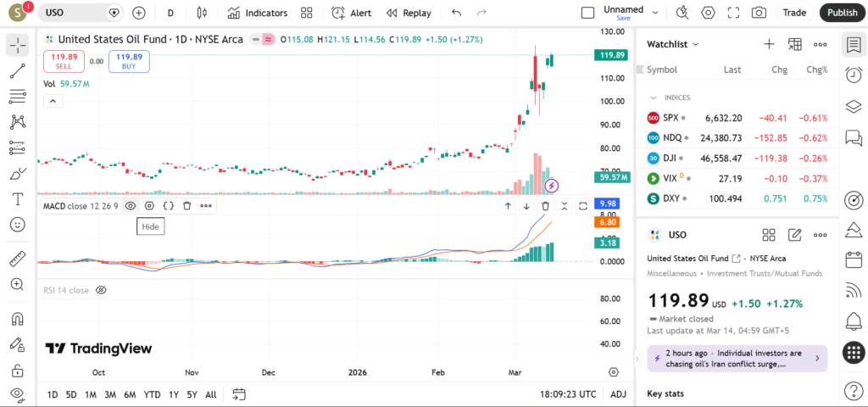Viewport: 868px width, 407px height.
Task: Collapse the volume indicator legend arrow
Action: pyautogui.click(x=53, y=101)
